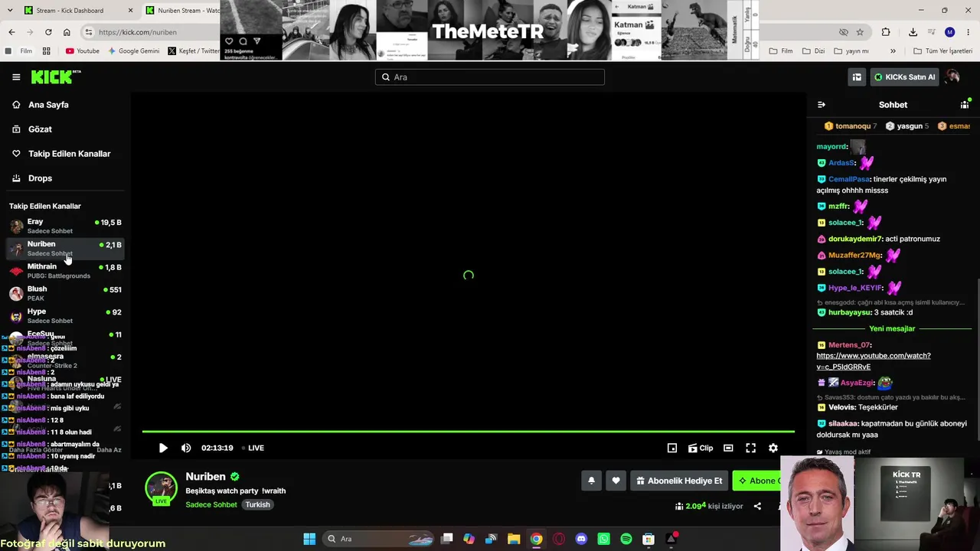This screenshot has height=551, width=980.
Task: Toggle theater mode in player
Action: tap(728, 448)
